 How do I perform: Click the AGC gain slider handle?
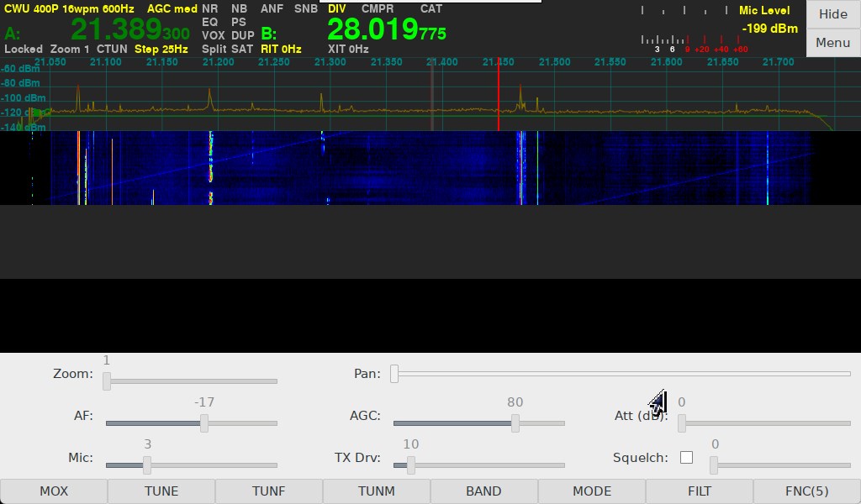click(515, 423)
